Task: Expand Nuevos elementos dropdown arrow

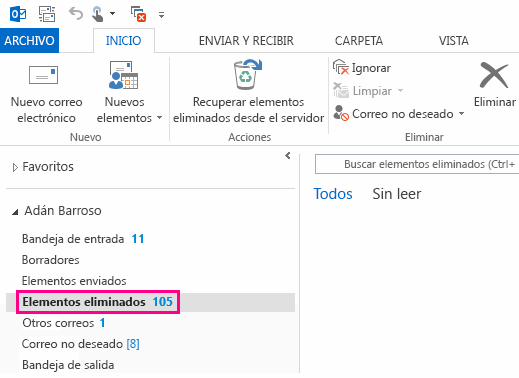Action: point(160,118)
